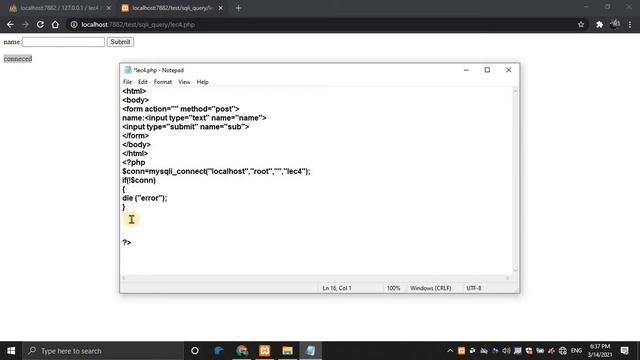Click the Notepad icon in its title bar

click(x=127, y=70)
